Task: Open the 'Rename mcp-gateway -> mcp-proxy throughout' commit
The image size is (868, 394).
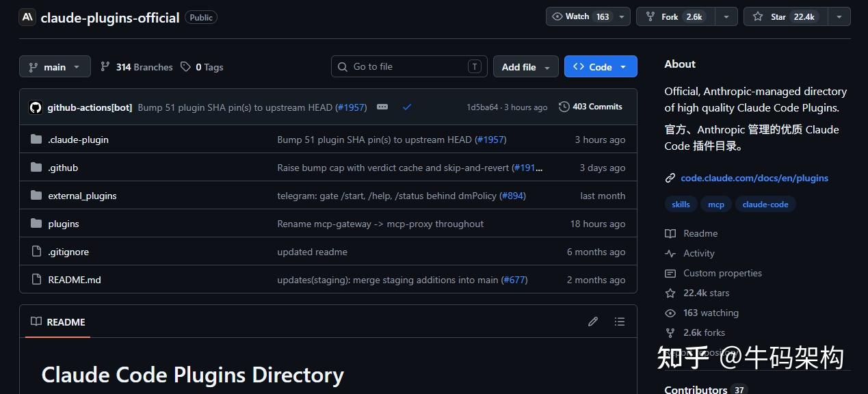Action: (380, 224)
